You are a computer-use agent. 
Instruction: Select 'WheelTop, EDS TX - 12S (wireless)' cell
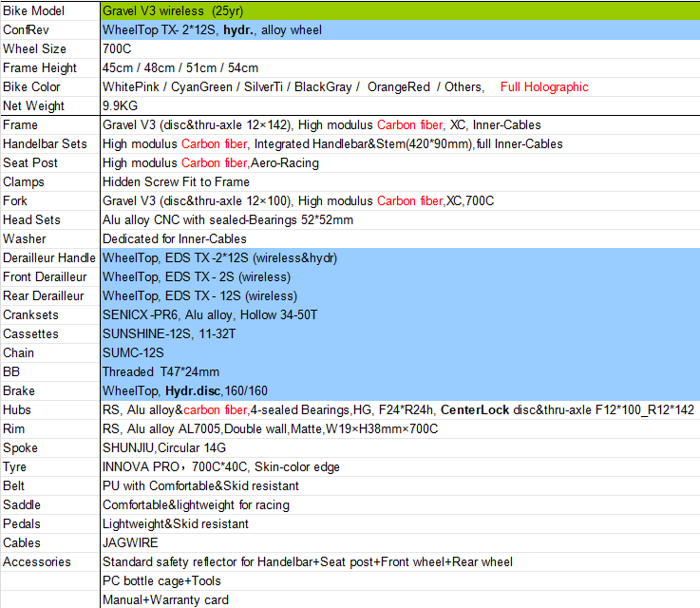pos(400,296)
